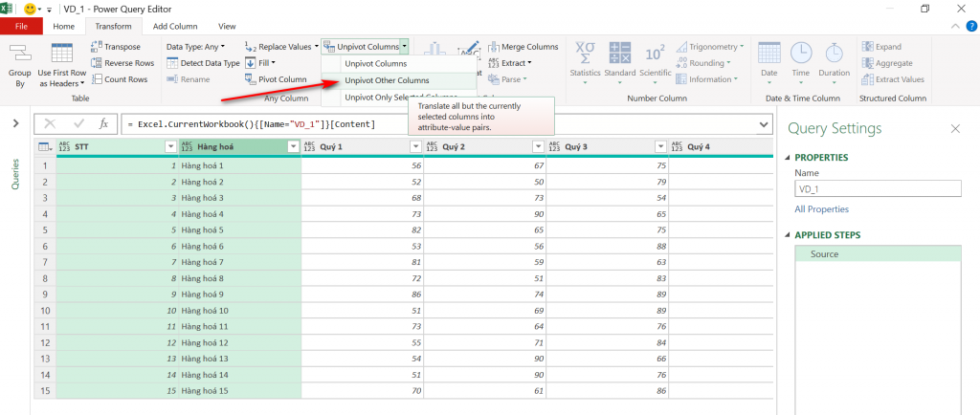Image resolution: width=980 pixels, height=415 pixels.
Task: Select the Source applied step
Action: (x=879, y=254)
